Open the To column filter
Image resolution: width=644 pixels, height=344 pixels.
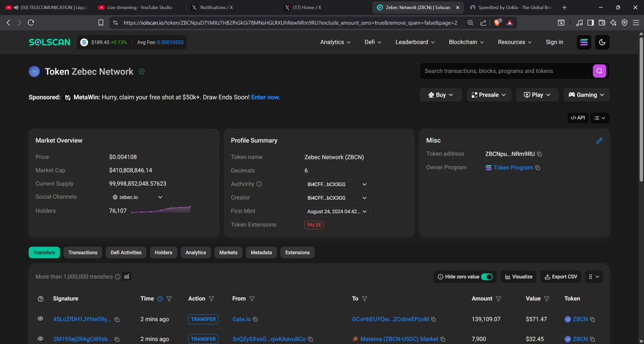click(x=364, y=299)
